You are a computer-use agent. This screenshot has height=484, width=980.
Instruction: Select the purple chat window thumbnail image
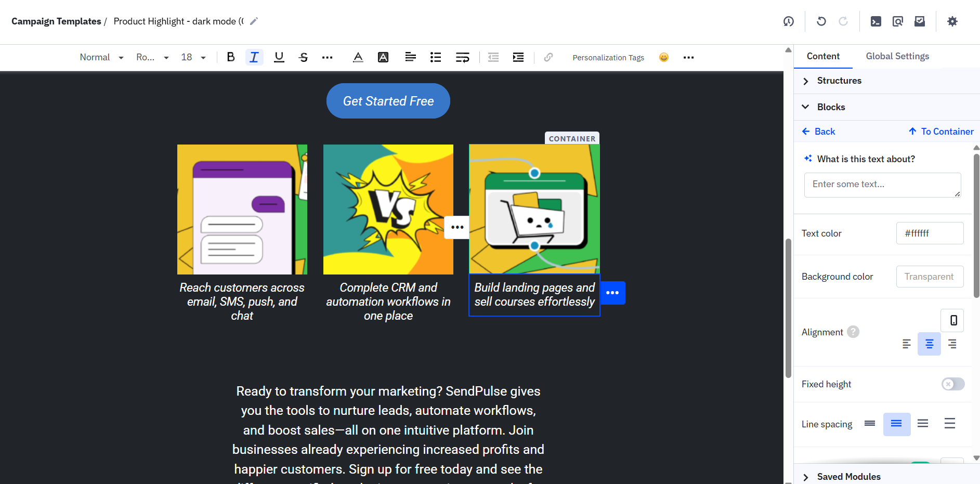pos(242,210)
